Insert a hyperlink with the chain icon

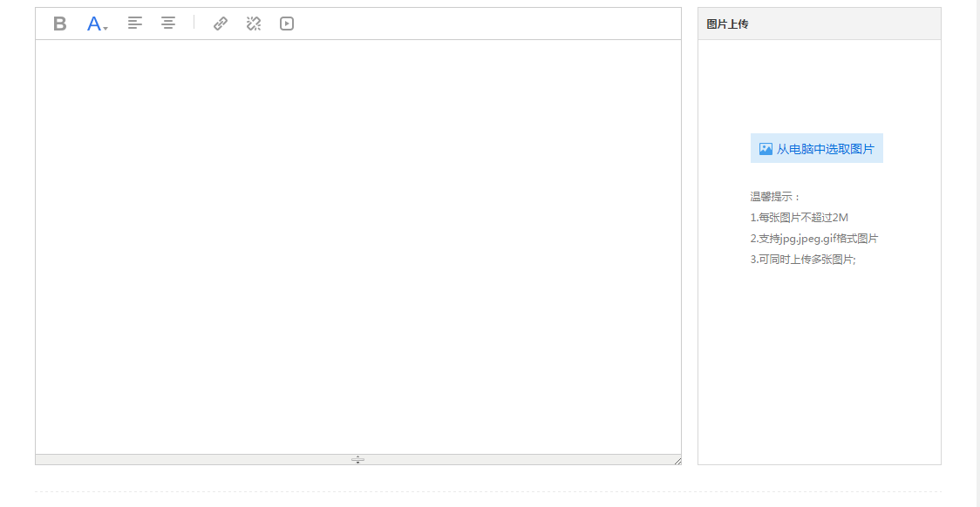pos(221,24)
